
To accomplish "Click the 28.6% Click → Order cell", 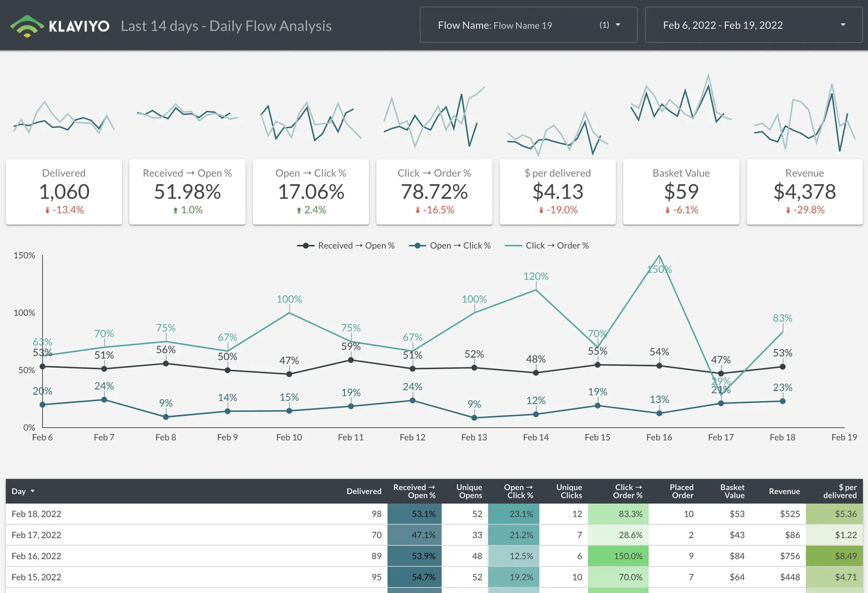I will point(618,535).
